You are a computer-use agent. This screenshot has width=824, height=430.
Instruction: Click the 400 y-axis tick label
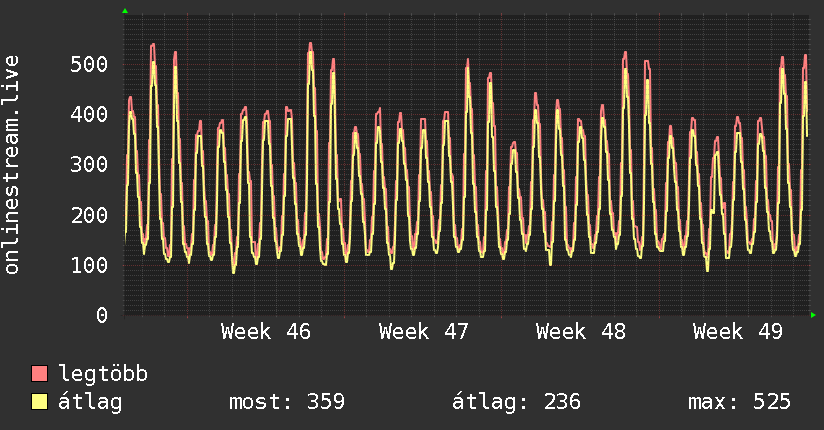(89, 114)
